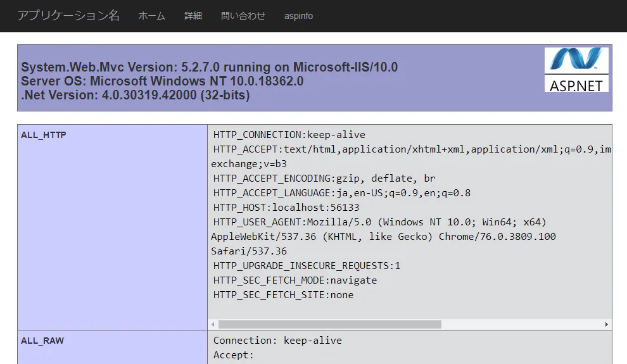Viewport: 627px width, 364px height.
Task: Click the HTTP_UPGRADE_INSECURE_REQUESTS:1 line
Action: coord(307,266)
